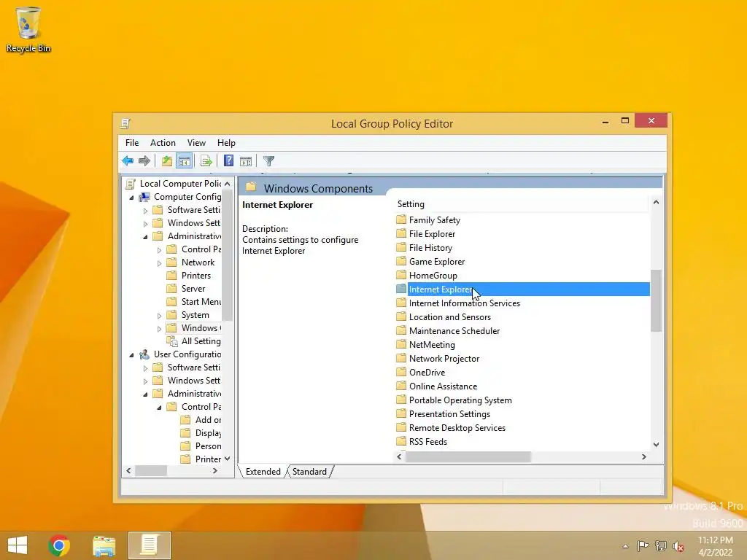Click the muted speaker tray icon
Screen dimensions: 747x560
[x=678, y=546]
